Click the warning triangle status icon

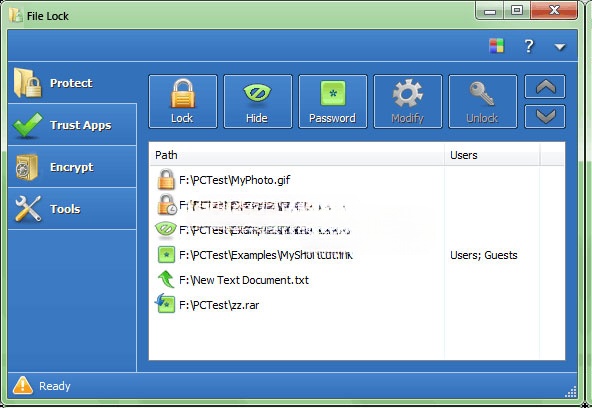coord(23,385)
